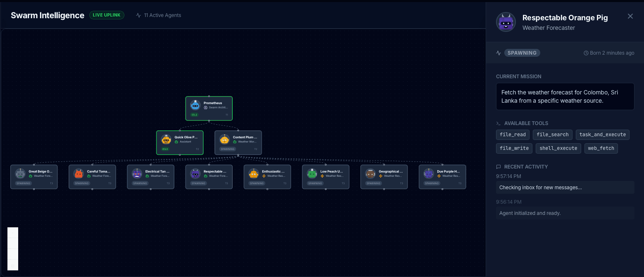The width and height of the screenshot is (644, 277).
Task: Click the Geographical agent avatar
Action: [370, 173]
